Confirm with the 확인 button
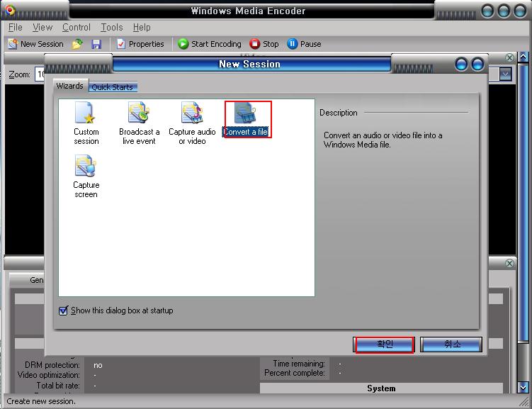 [x=385, y=344]
